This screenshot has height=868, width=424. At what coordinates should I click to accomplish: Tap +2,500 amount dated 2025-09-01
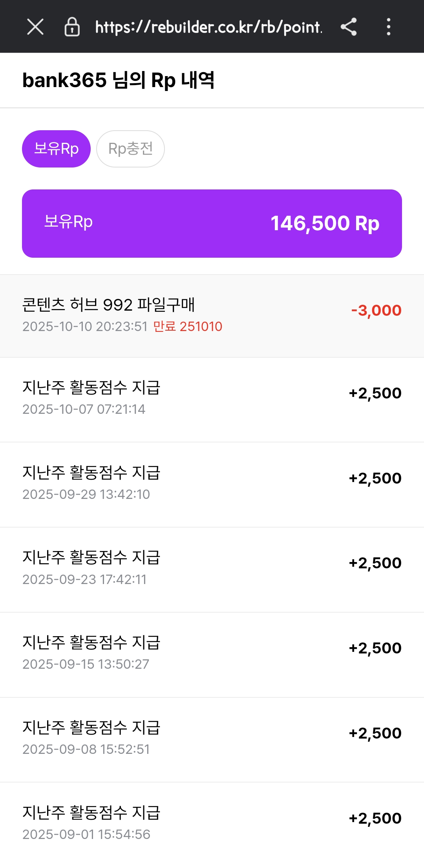pos(375,818)
